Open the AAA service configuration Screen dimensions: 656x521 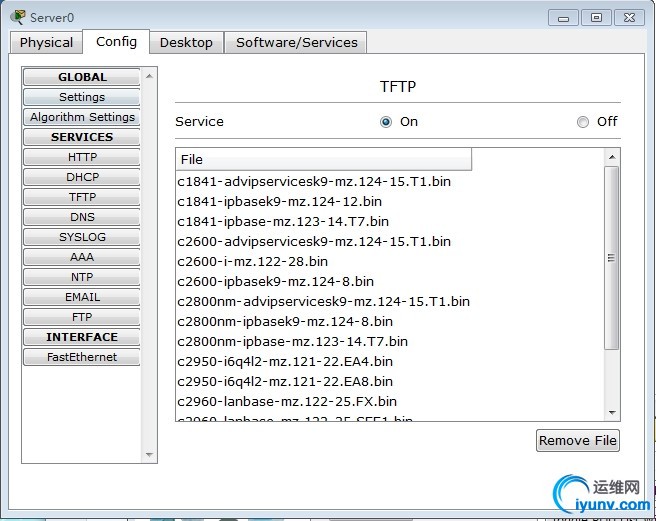(x=82, y=257)
